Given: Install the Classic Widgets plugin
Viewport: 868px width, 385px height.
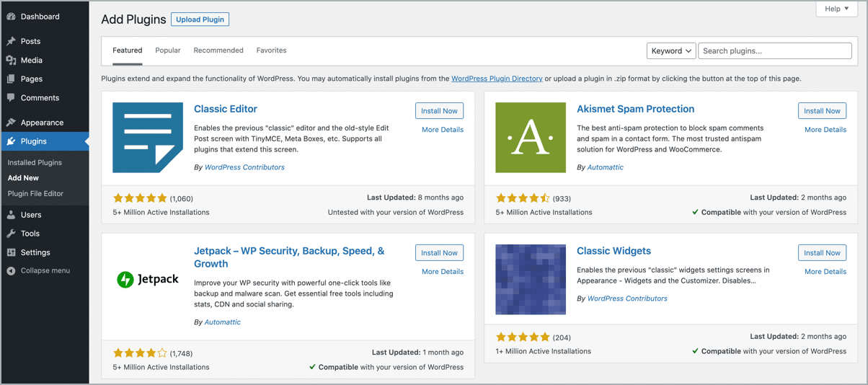Looking at the screenshot, I should tap(822, 253).
